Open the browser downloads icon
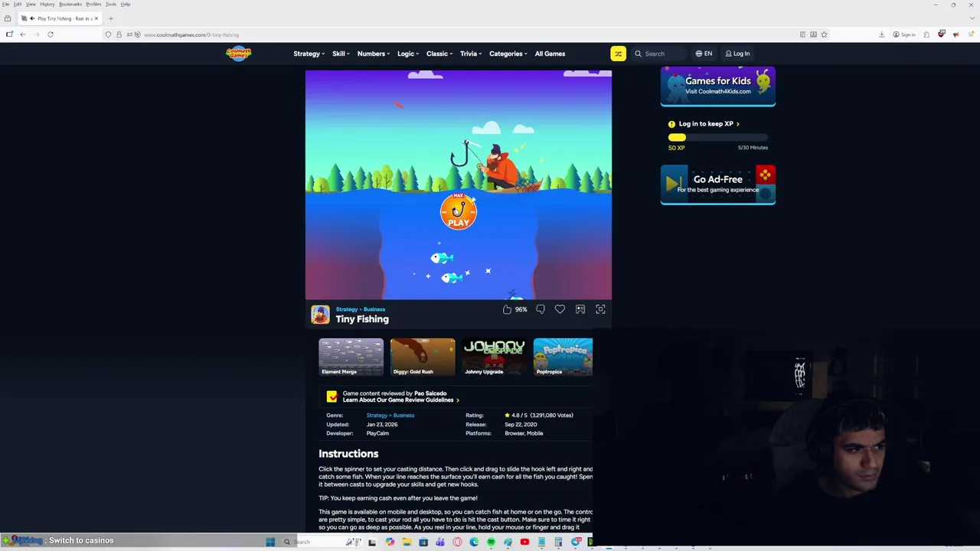 [x=881, y=34]
